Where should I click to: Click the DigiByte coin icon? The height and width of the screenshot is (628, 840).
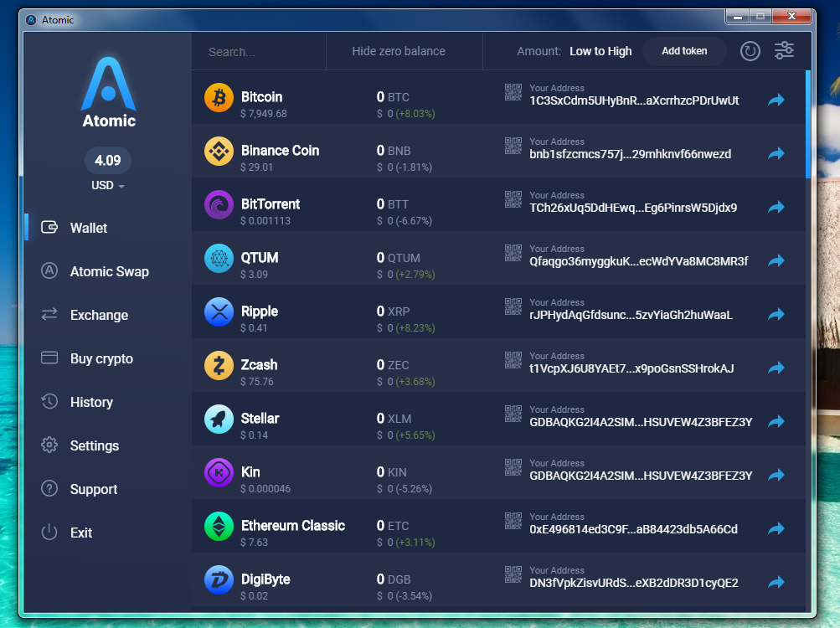pyautogui.click(x=219, y=579)
